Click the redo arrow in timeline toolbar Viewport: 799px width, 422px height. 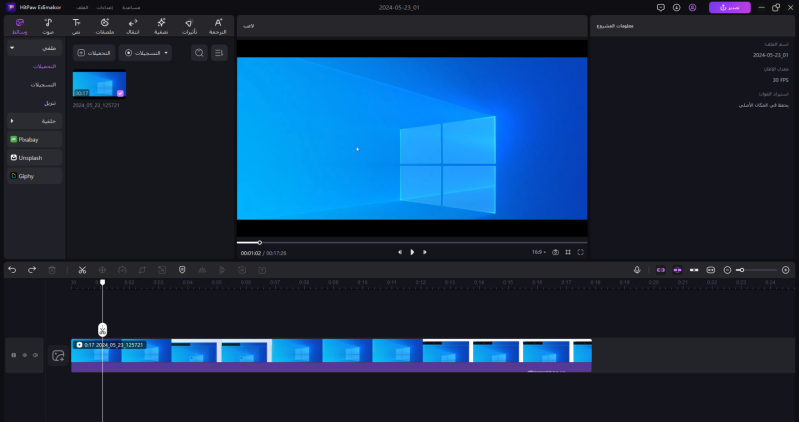point(32,270)
